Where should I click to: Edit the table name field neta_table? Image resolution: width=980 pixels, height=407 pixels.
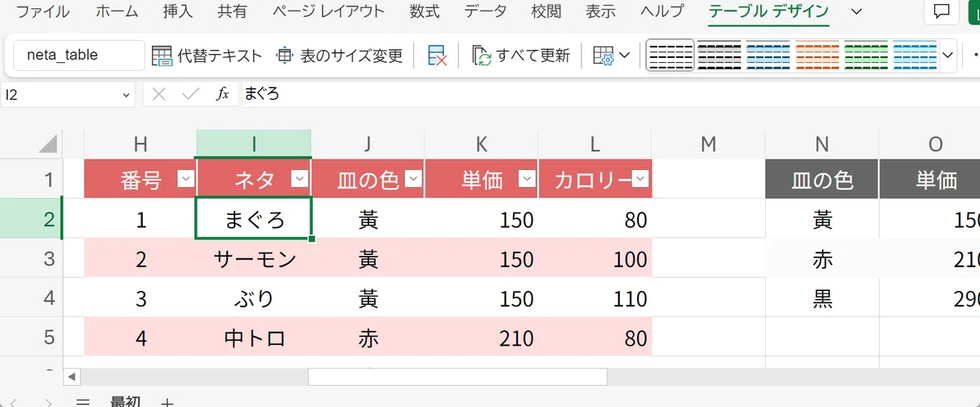point(79,56)
